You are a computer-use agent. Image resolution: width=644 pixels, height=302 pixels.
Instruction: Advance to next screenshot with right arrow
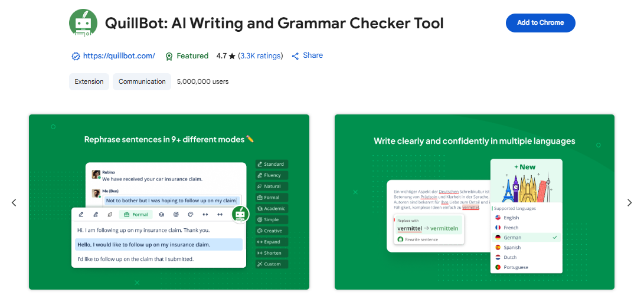[629, 202]
